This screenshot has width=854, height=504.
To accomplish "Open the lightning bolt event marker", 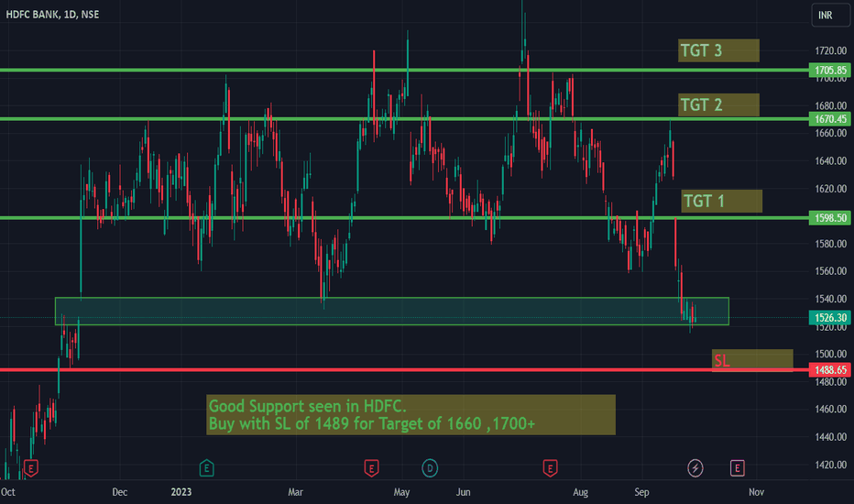I will (x=695, y=467).
